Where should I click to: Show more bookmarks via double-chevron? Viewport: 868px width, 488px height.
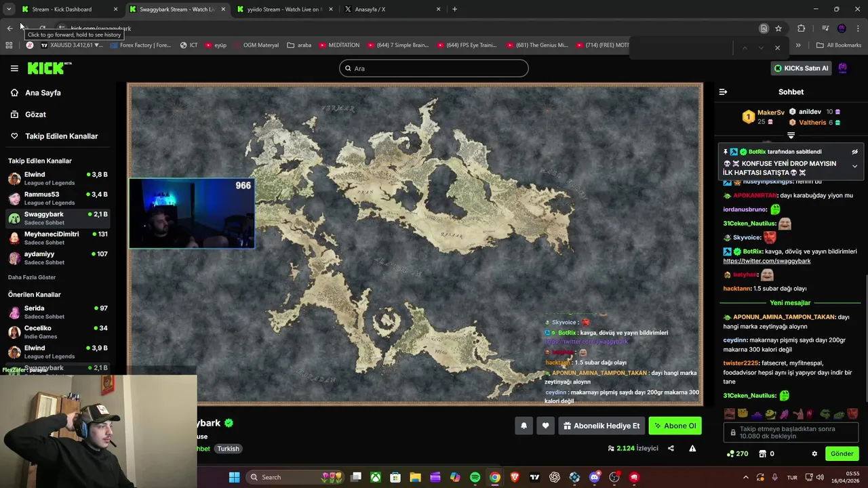797,45
